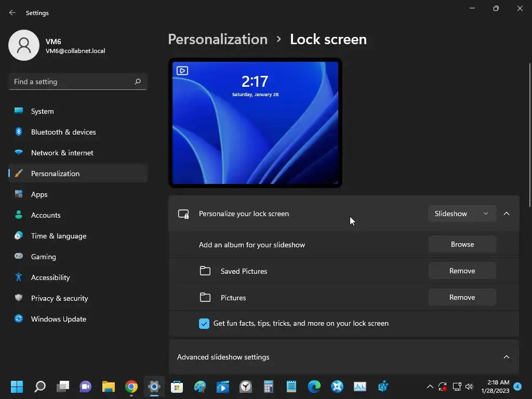Click the search magnifier in Find a setting
The width and height of the screenshot is (532, 399).
[137, 82]
